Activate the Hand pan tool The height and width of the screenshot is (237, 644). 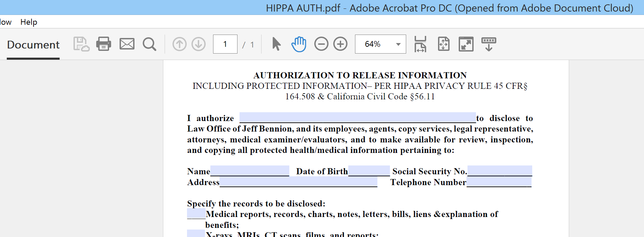click(299, 44)
